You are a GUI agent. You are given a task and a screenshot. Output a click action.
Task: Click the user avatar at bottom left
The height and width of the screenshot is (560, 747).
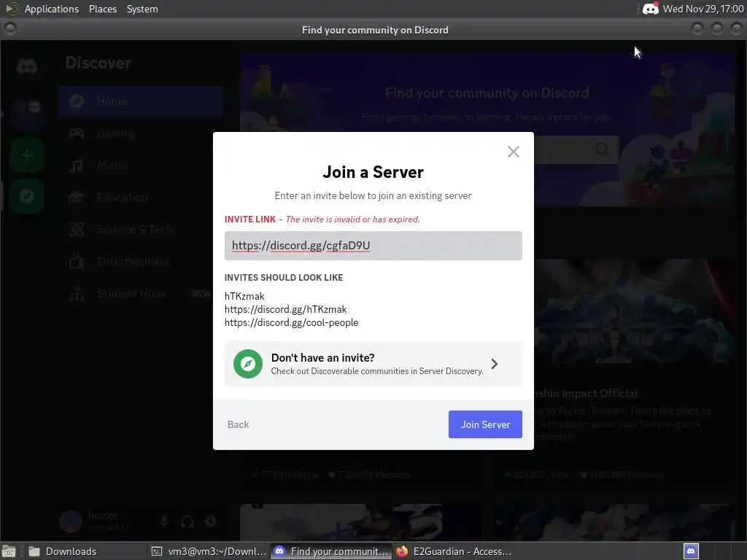click(71, 521)
